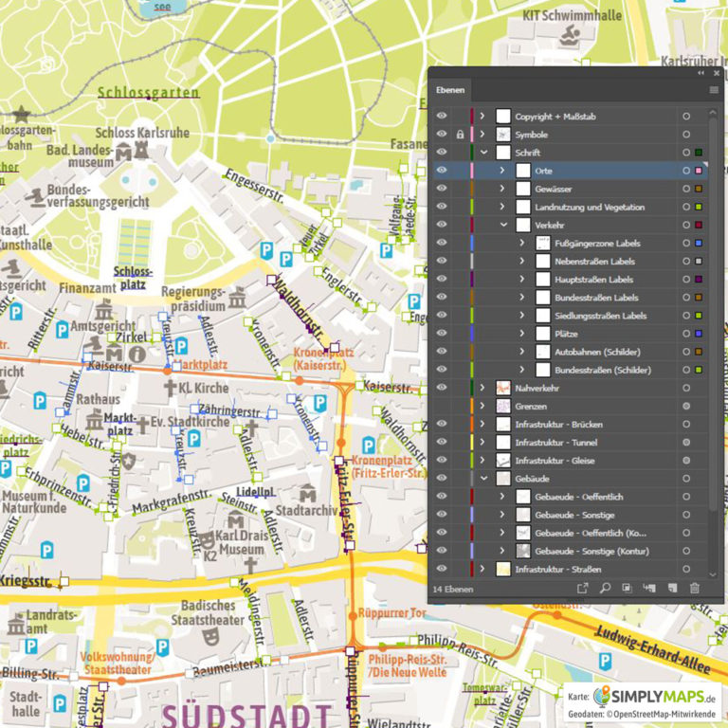Viewport: 728px width, 728px height.
Task: Click the Ebenen panel vertical scrollbar
Action: [x=713, y=314]
